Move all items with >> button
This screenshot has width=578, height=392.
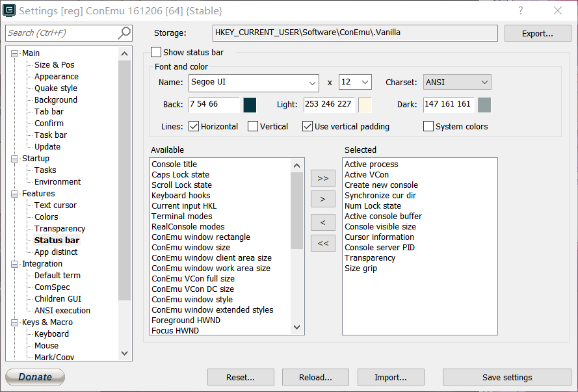[x=322, y=177]
